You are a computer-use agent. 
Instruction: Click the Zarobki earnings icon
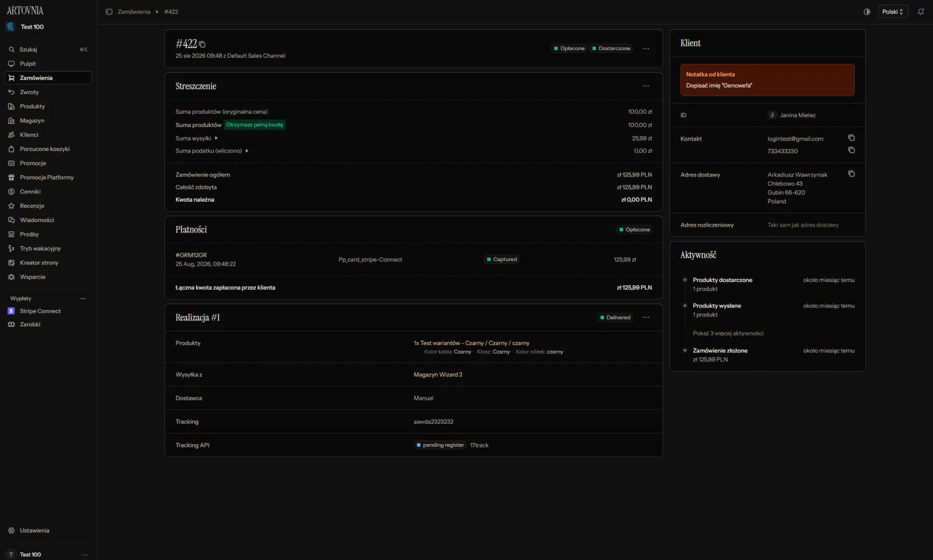11,325
